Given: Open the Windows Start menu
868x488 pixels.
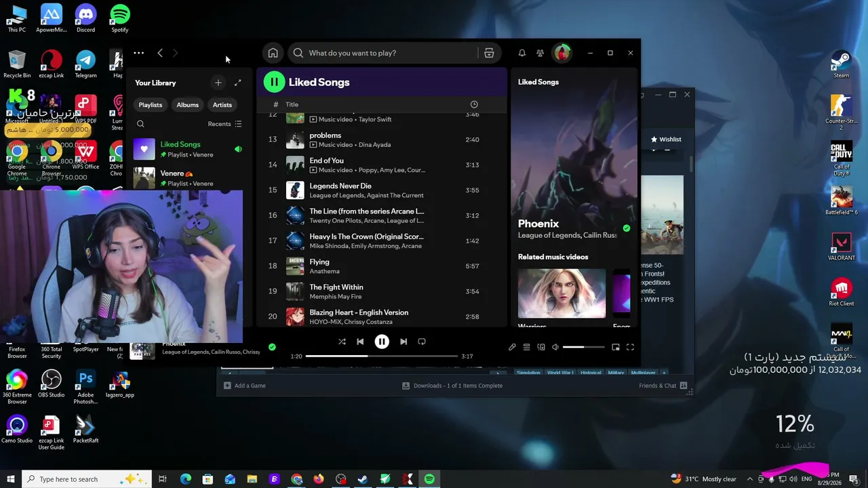Looking at the screenshot, I should click(11, 479).
